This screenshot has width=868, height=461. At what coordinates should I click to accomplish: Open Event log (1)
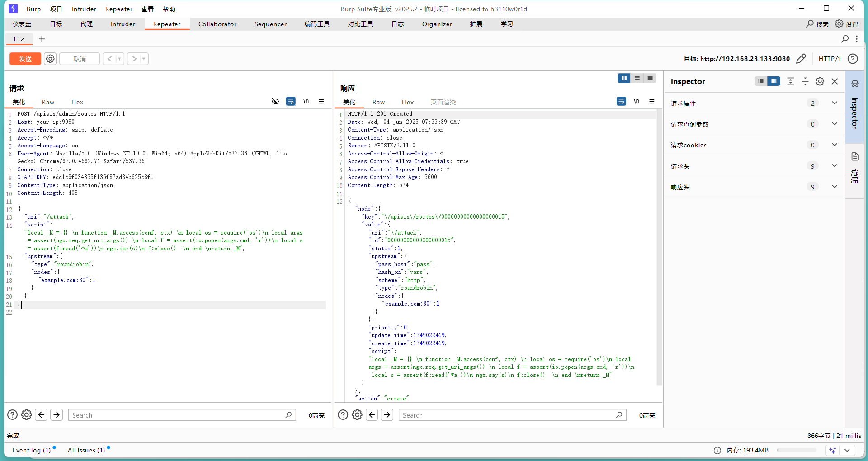(x=32, y=450)
